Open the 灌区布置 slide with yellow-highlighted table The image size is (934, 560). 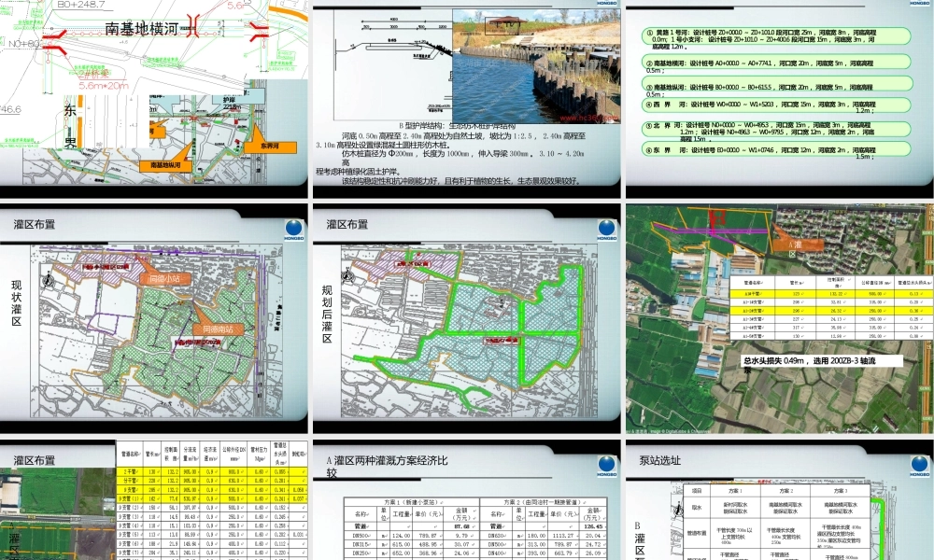(154, 500)
